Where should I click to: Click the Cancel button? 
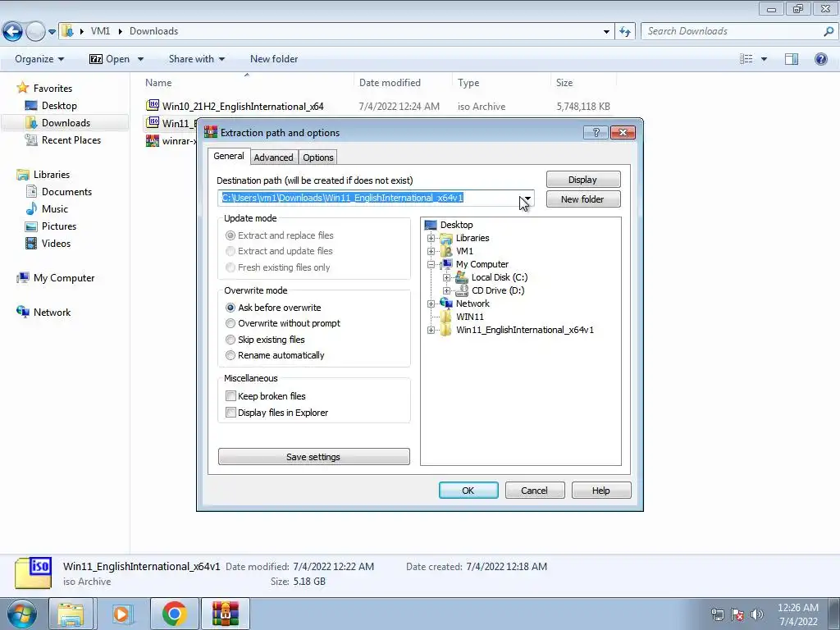pos(534,491)
